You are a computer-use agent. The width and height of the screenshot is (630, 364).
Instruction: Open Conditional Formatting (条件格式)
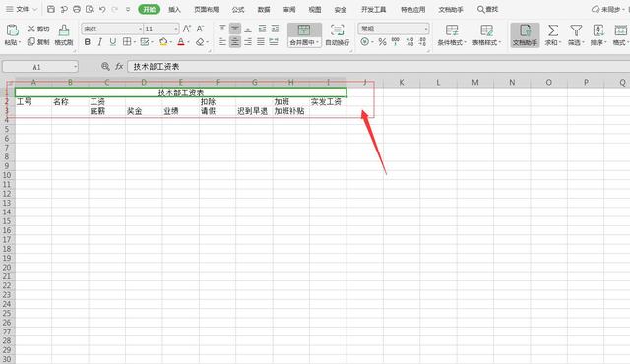point(452,30)
